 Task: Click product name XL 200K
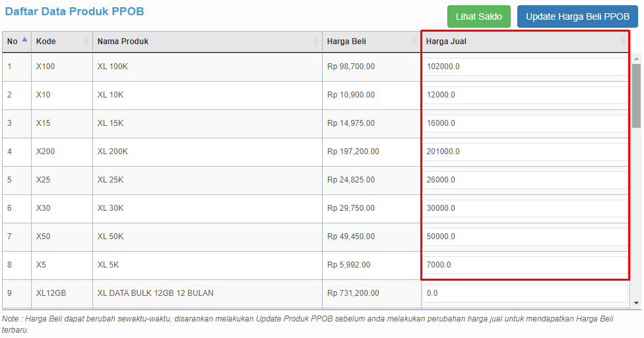[113, 152]
